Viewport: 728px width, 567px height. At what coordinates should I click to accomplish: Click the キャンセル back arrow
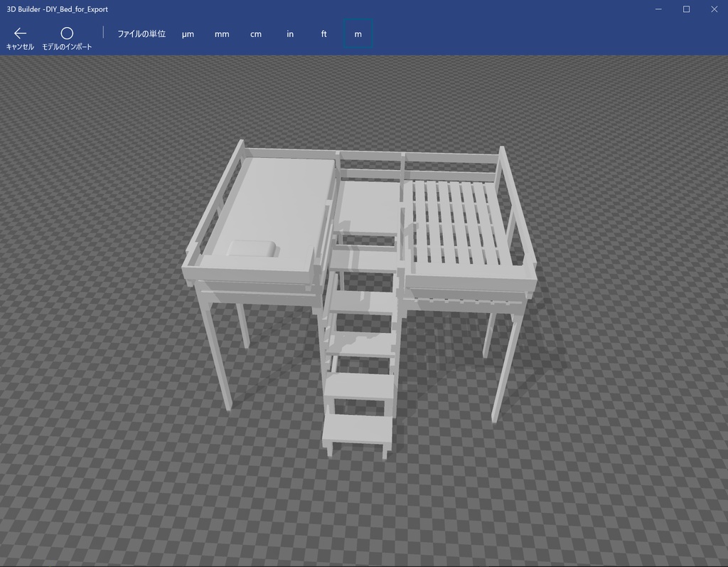pos(19,33)
